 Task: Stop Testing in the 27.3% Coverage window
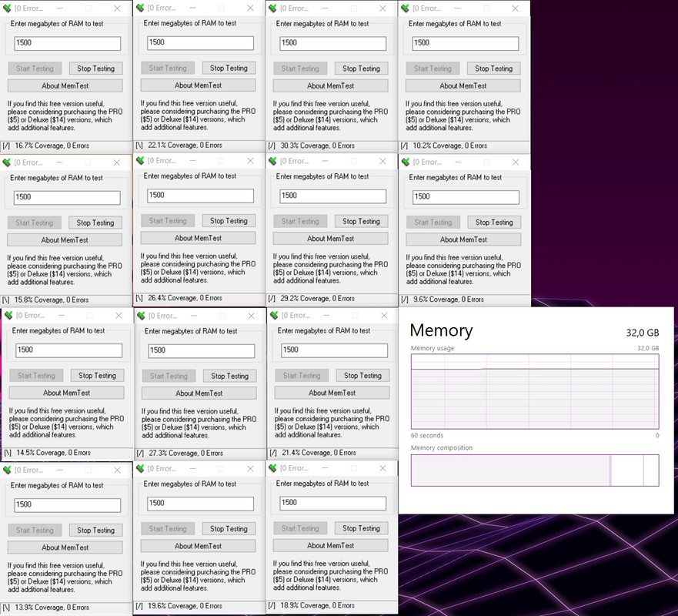(x=229, y=376)
